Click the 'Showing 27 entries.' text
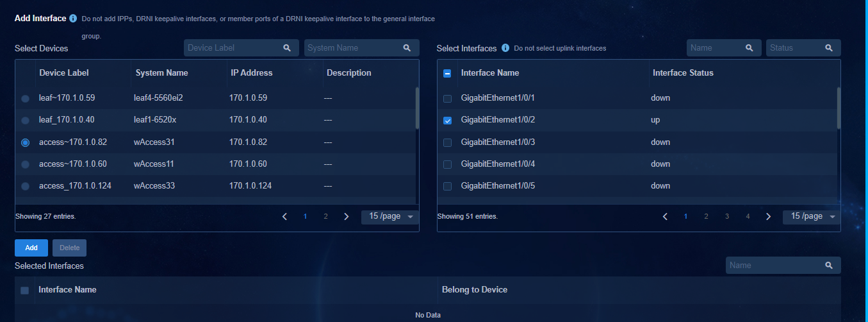Viewport: 868px width, 322px height. click(x=45, y=217)
